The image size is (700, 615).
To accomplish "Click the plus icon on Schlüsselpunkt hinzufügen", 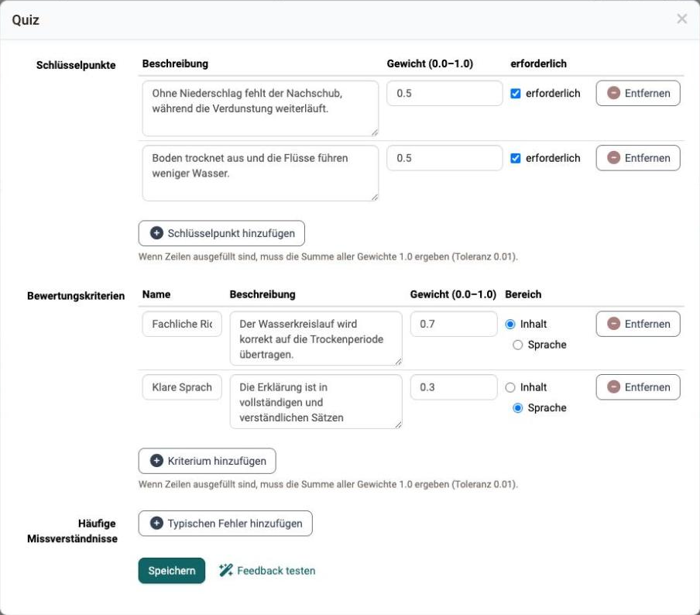I will point(156,233).
